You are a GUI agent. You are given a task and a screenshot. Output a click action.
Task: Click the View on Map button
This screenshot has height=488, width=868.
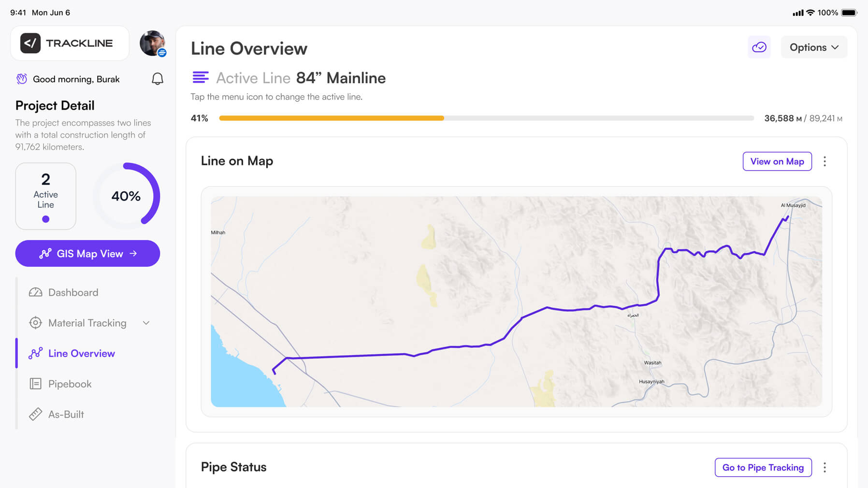(x=777, y=161)
